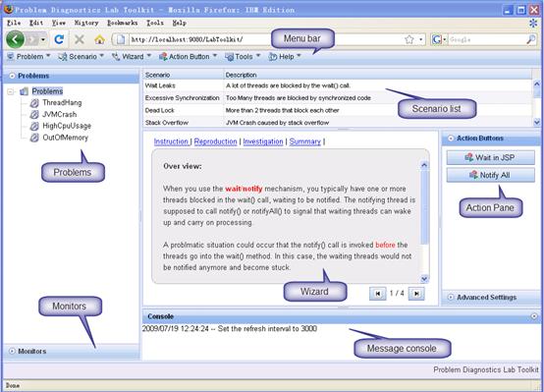Go to last wizard page icon
The width and height of the screenshot is (544, 392).
coord(416,294)
